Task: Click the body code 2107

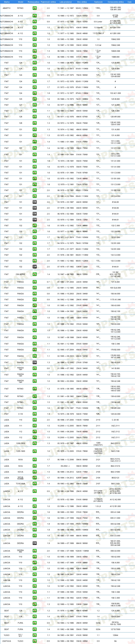Action: click(98, 483)
